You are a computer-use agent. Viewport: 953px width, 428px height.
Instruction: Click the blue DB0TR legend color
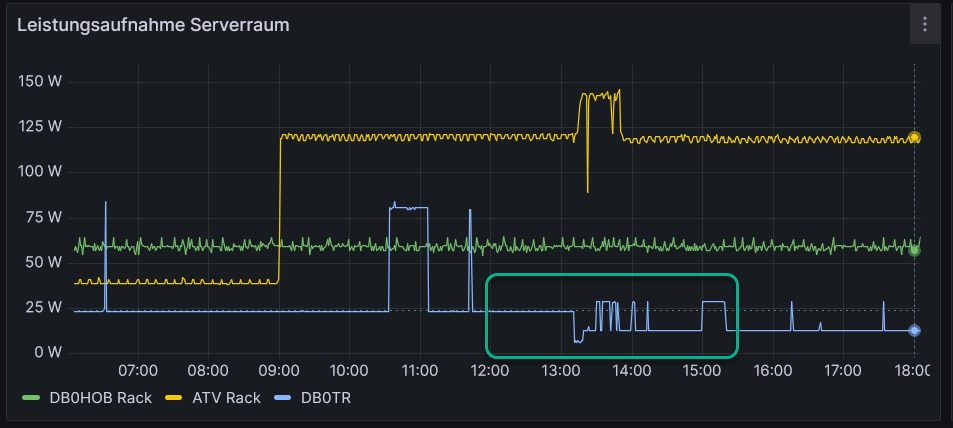(x=282, y=398)
